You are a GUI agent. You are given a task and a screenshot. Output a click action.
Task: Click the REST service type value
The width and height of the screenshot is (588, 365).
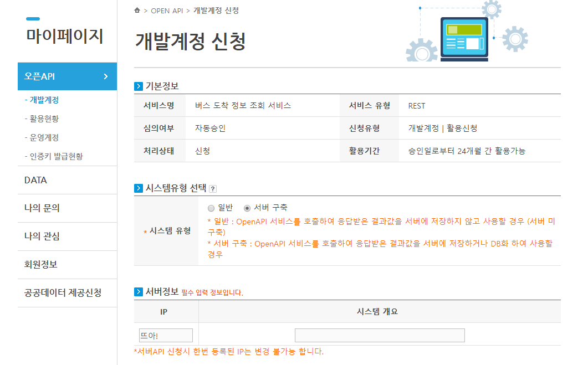click(417, 106)
